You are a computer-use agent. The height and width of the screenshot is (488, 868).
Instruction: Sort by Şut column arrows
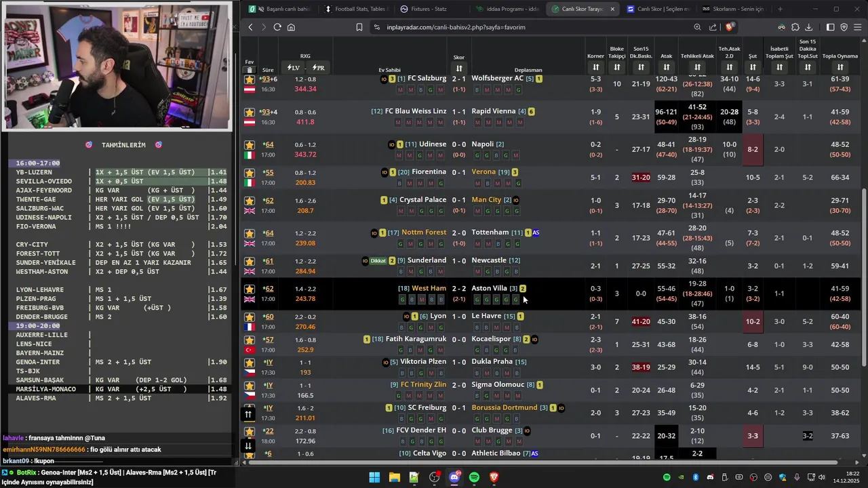[753, 67]
